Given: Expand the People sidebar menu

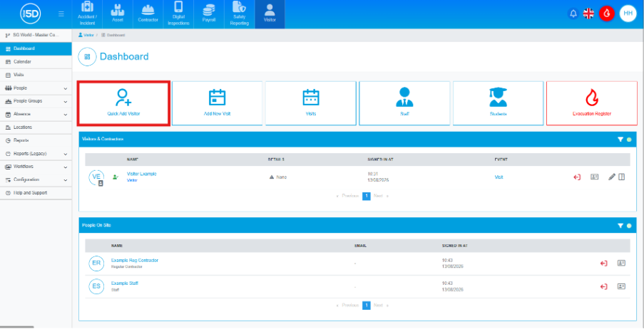Looking at the screenshot, I should (x=36, y=88).
